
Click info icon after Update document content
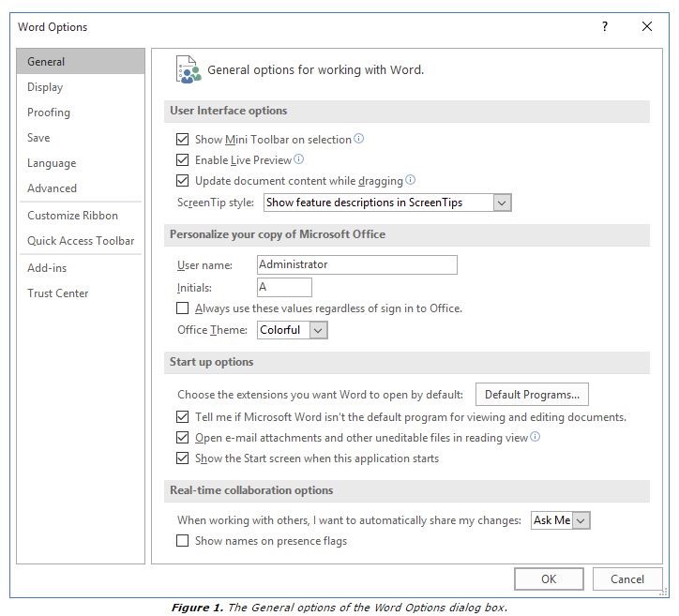coord(410,180)
